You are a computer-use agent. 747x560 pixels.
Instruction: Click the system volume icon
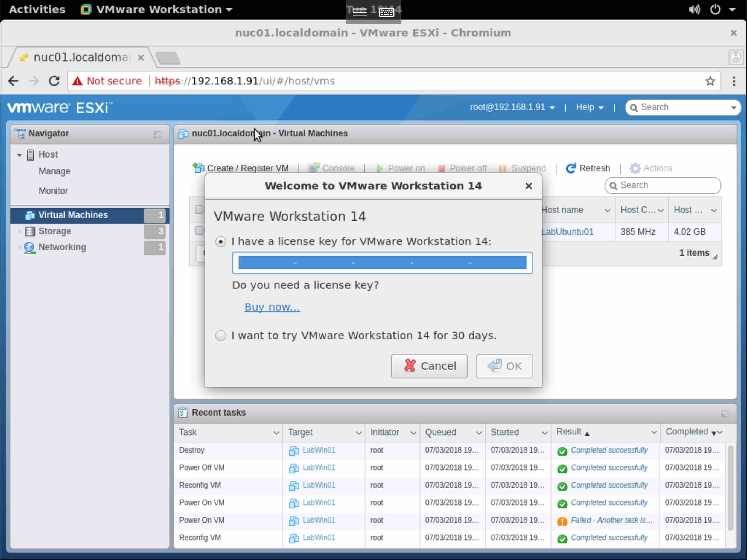694,10
